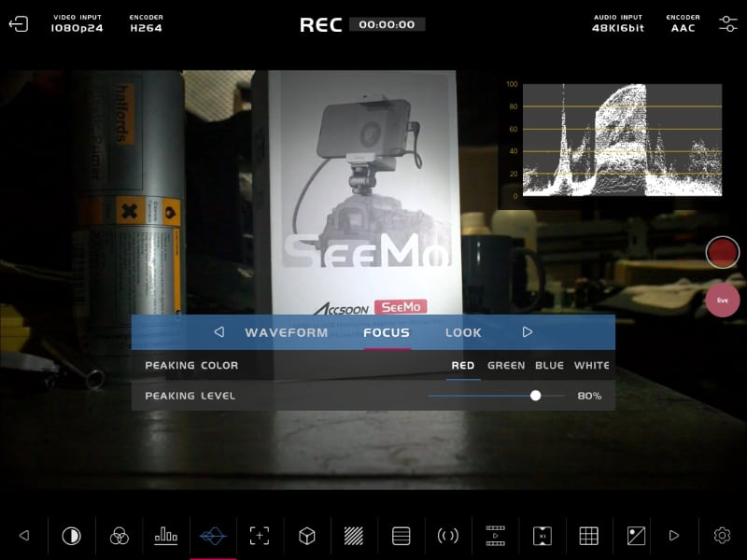
Task: Set peaking color to GREEN
Action: (506, 365)
